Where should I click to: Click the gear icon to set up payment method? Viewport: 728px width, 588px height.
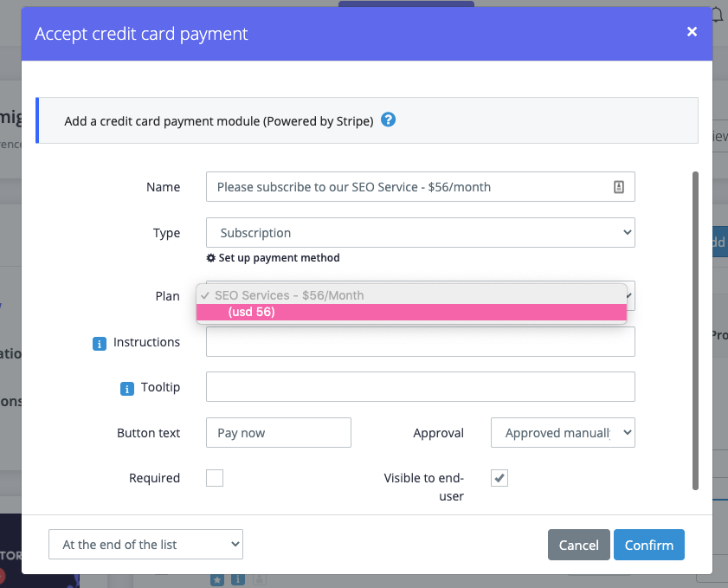pos(211,257)
